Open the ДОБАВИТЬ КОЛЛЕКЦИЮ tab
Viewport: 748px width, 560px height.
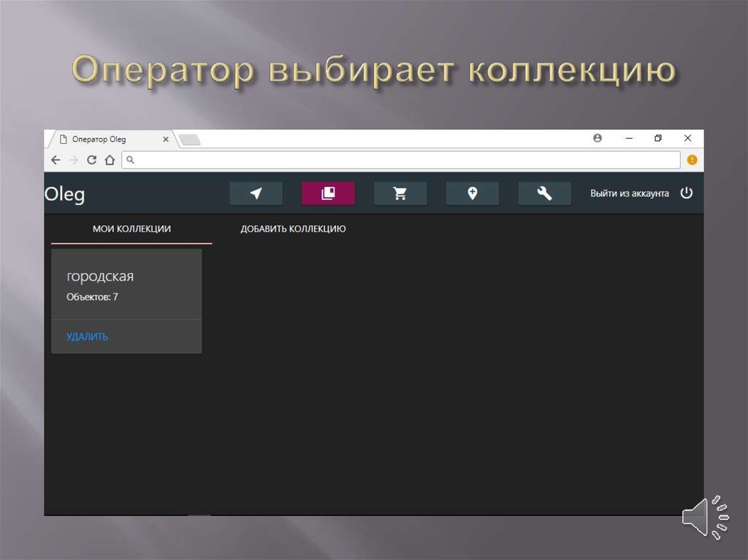click(293, 229)
